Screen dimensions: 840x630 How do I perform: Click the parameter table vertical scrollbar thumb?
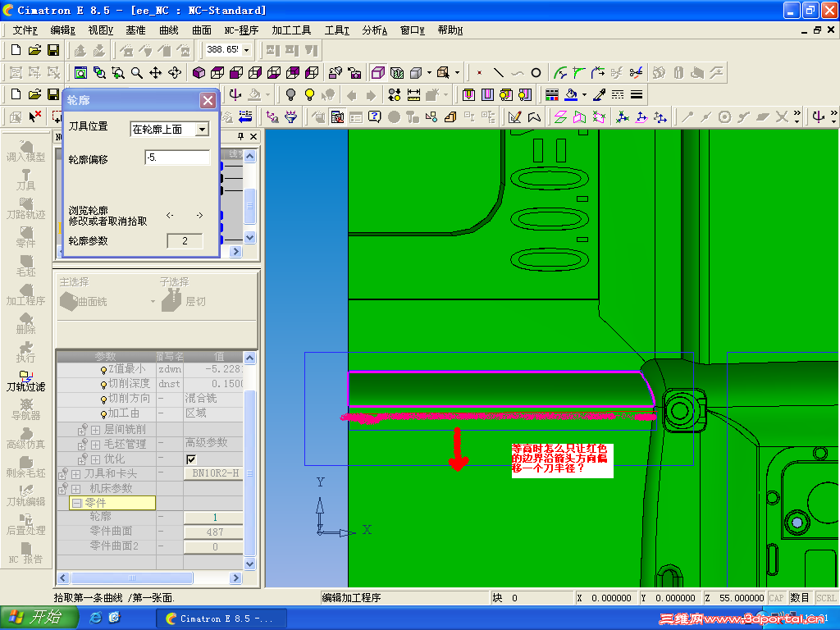pyautogui.click(x=249, y=473)
